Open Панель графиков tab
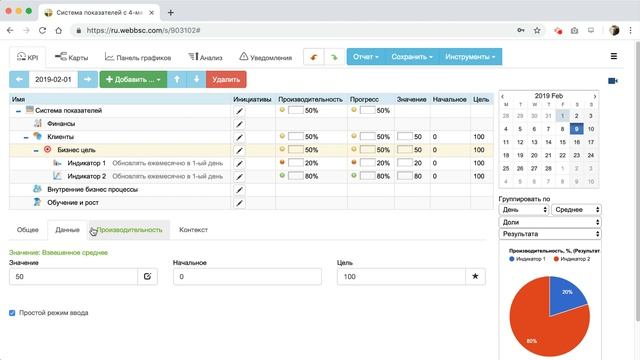 pos(138,57)
